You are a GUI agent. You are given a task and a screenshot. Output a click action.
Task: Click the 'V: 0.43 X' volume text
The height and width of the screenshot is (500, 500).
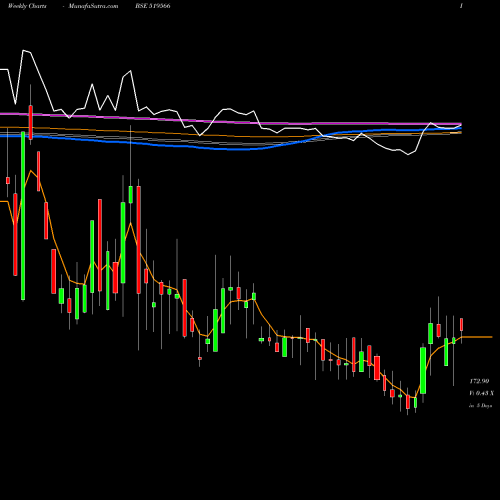click(481, 393)
